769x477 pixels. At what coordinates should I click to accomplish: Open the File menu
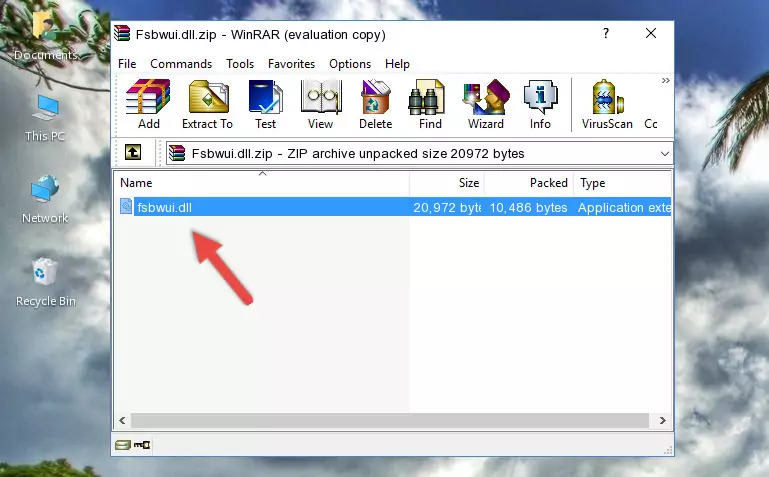(x=127, y=64)
